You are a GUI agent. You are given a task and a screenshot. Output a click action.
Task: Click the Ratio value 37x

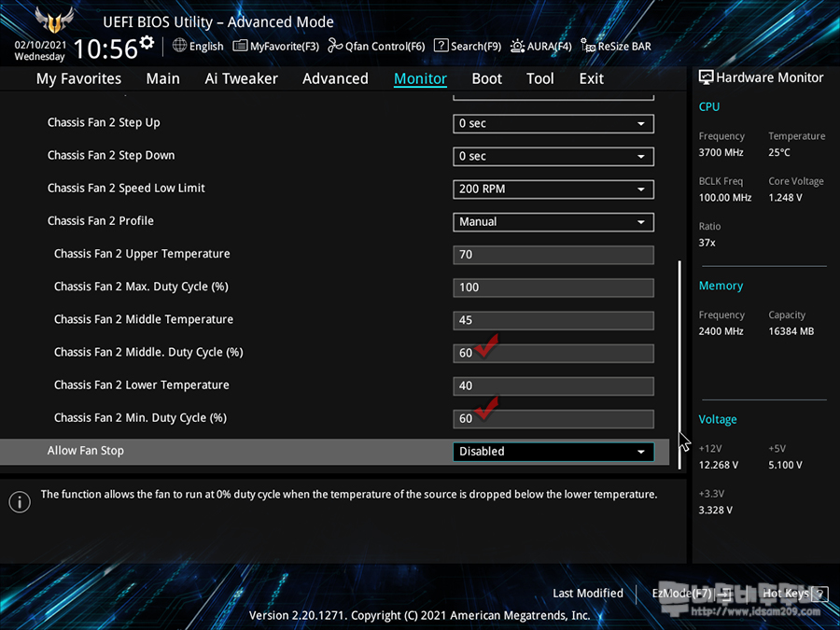(x=707, y=243)
